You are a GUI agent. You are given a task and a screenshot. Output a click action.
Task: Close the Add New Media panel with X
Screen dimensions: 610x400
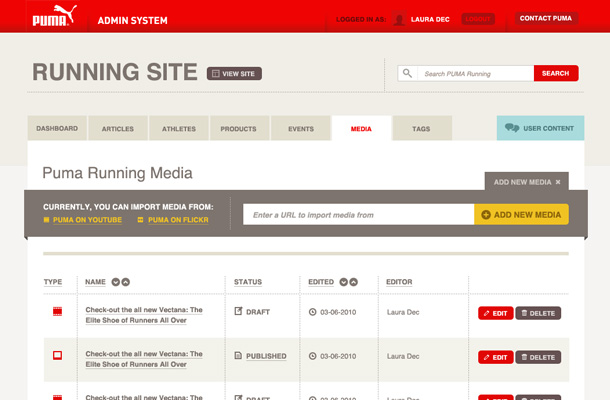click(558, 182)
